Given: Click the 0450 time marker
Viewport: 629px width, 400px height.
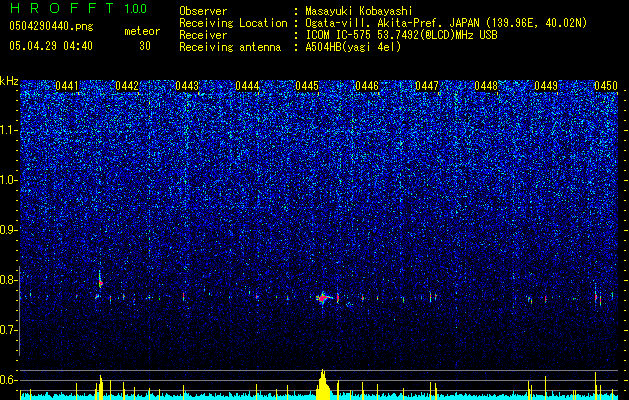Looking at the screenshot, I should 606,86.
